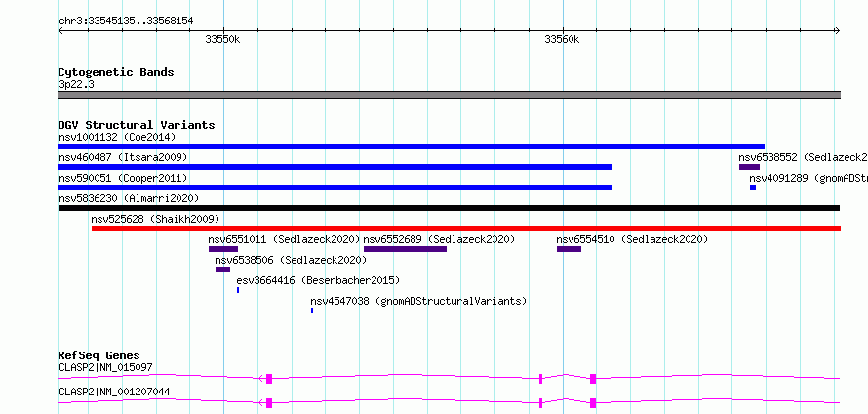Viewport: 868px width, 414px height.
Task: Select the DGV Structural Variants track heading
Action: (x=137, y=125)
